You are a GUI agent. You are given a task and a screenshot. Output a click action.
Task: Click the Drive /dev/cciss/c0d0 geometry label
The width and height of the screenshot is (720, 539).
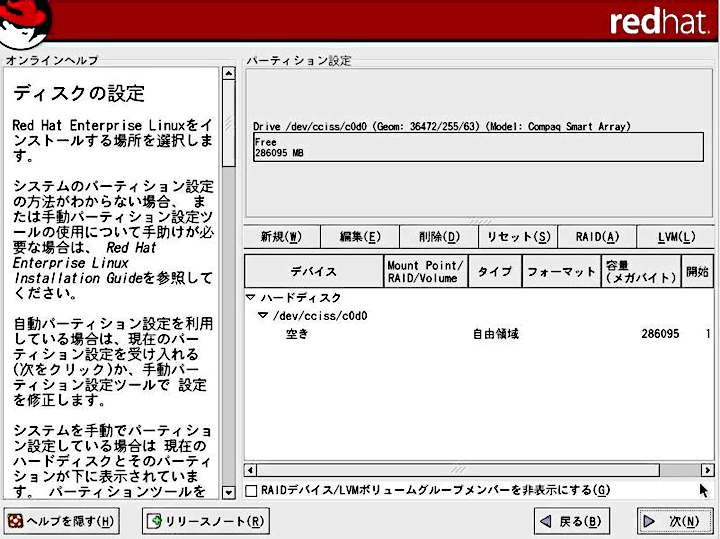(x=442, y=126)
